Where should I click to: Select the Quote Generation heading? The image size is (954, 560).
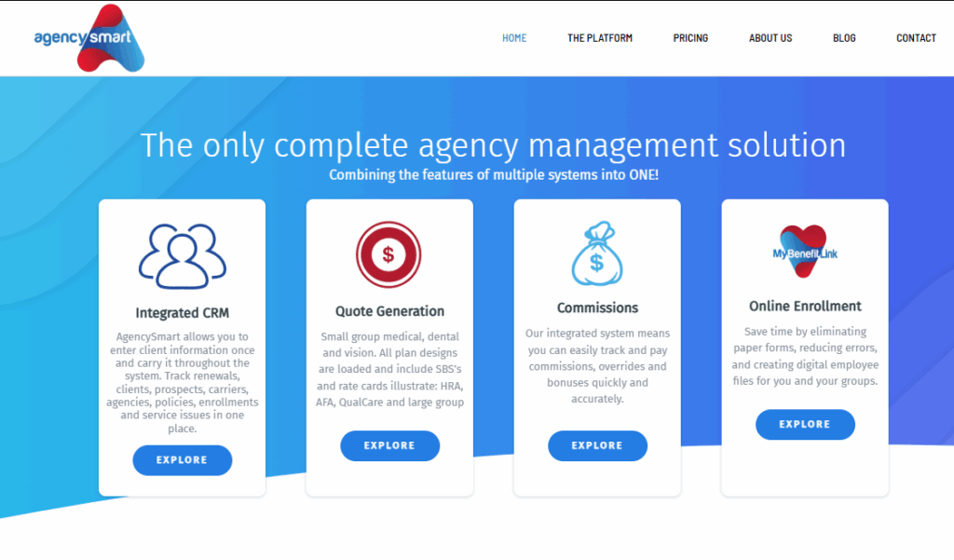[389, 310]
